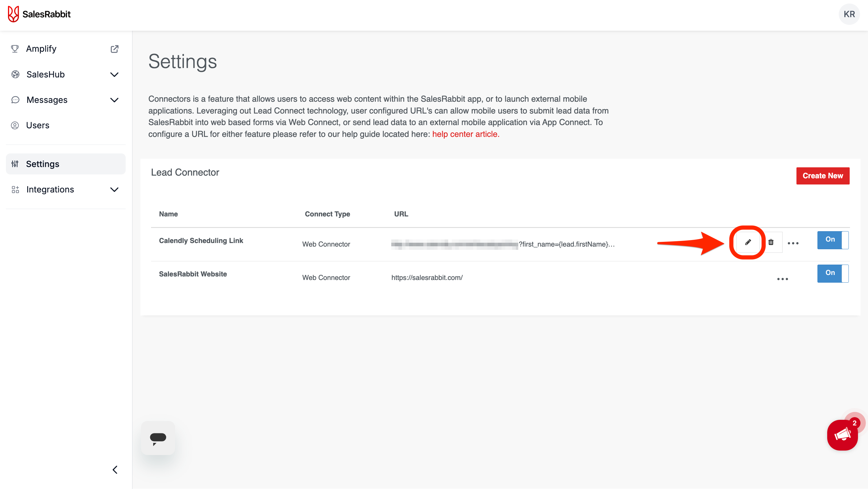The image size is (868, 489).
Task: Open the help center article link
Action: pos(465,134)
